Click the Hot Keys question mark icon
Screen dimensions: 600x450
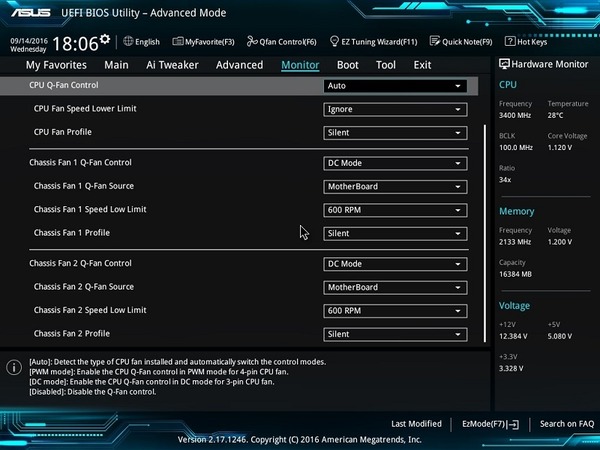click(x=510, y=42)
